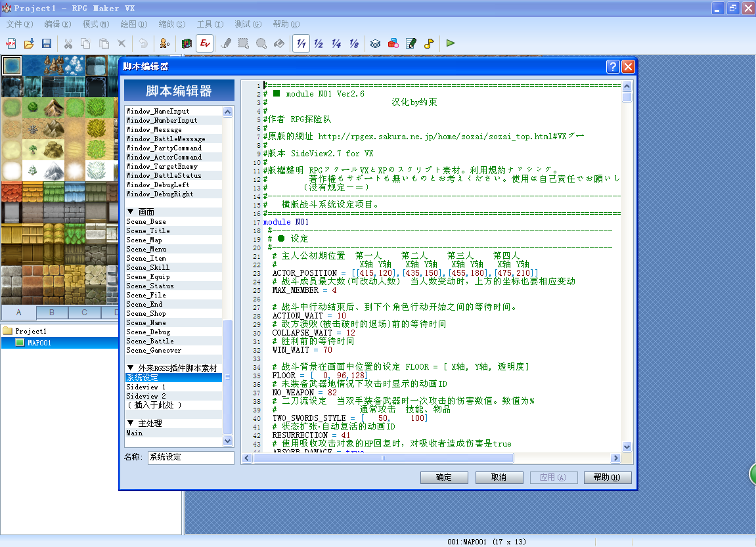This screenshot has height=547, width=756.
Task: Click the code area scroll-down arrow
Action: (627, 447)
